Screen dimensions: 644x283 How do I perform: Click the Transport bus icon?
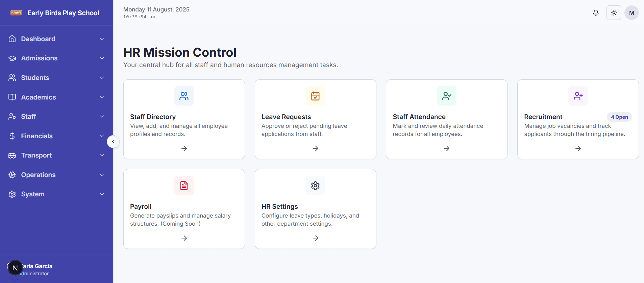point(12,155)
